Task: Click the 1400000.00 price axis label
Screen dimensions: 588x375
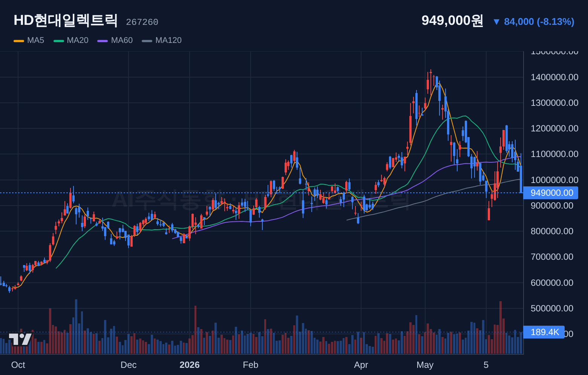Action: pyautogui.click(x=554, y=77)
